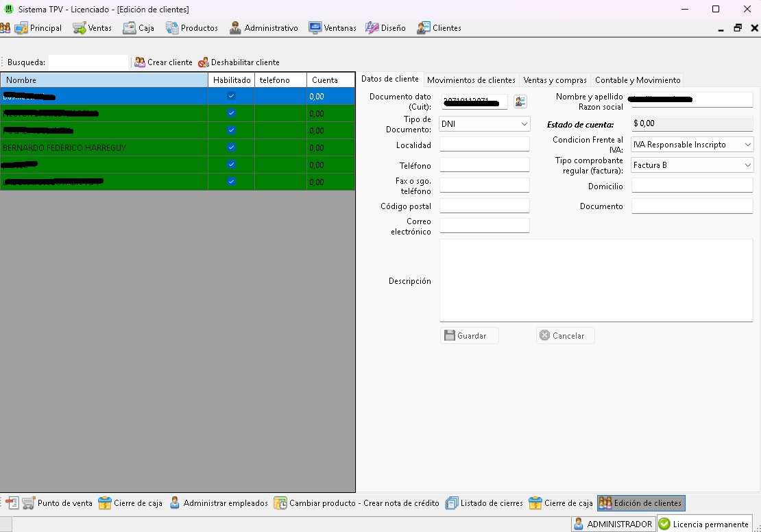Click the Deshabilitar cliente icon

[204, 62]
